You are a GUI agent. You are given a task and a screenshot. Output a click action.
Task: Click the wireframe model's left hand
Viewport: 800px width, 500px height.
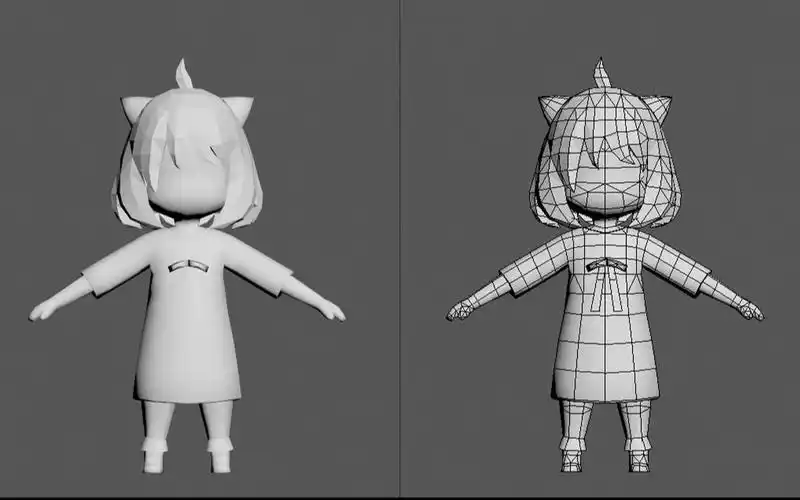(460, 311)
